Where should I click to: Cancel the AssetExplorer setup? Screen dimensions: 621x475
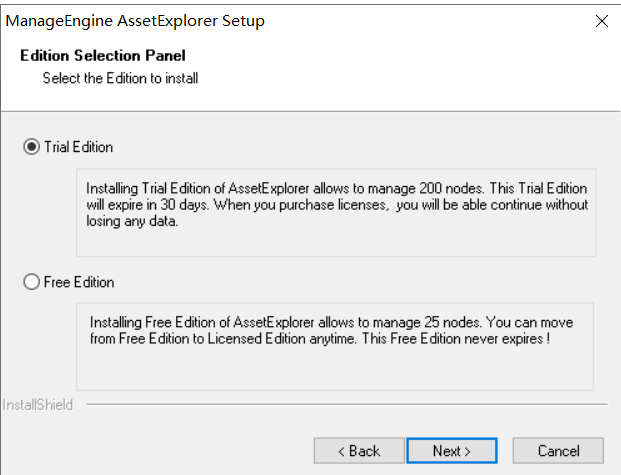pyautogui.click(x=558, y=451)
